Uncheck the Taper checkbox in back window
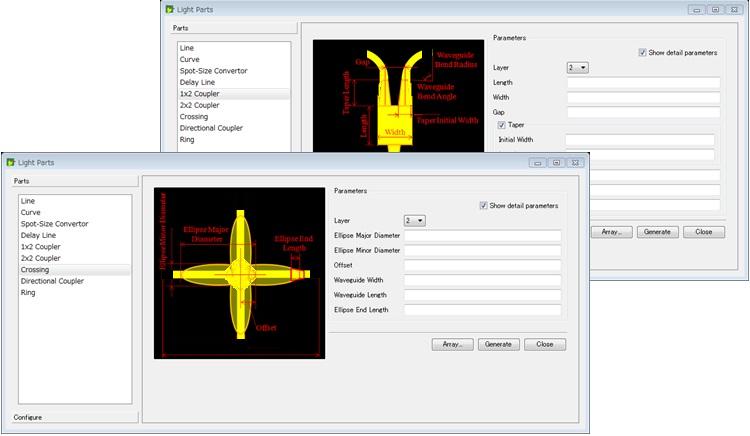This screenshot has width=750, height=436. click(x=501, y=125)
